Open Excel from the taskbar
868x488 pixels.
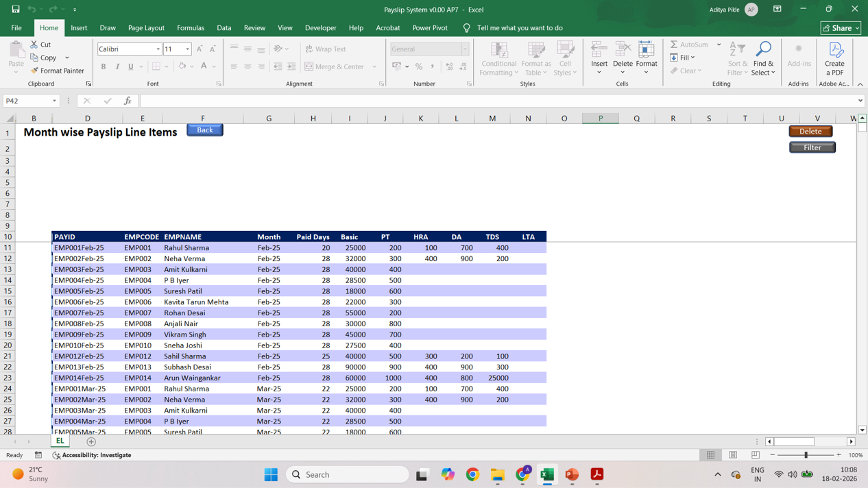pos(547,474)
